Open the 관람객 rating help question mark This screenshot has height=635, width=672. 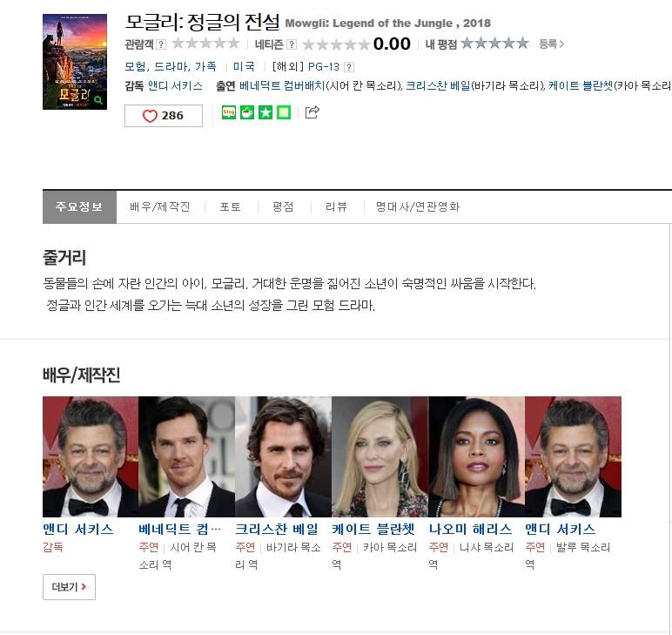pos(161,44)
